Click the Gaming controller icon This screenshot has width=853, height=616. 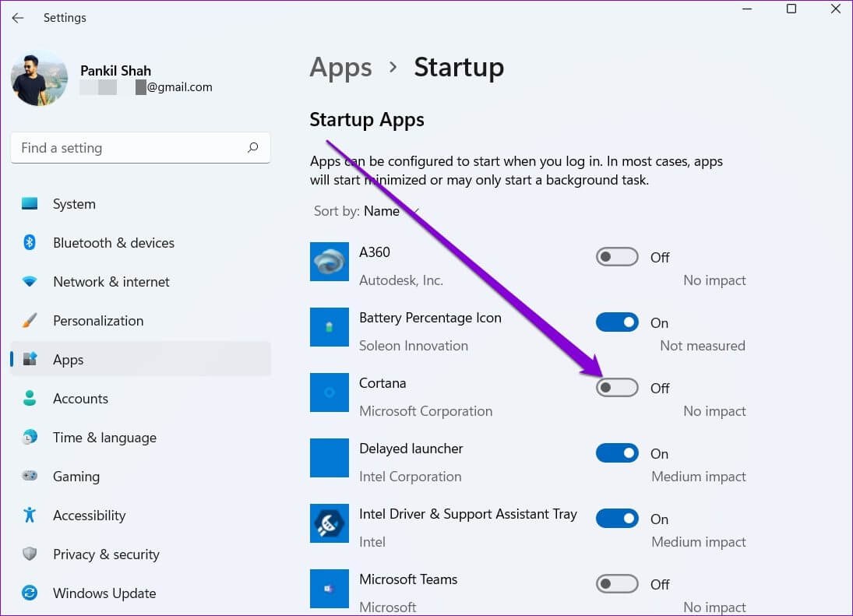tap(30, 476)
